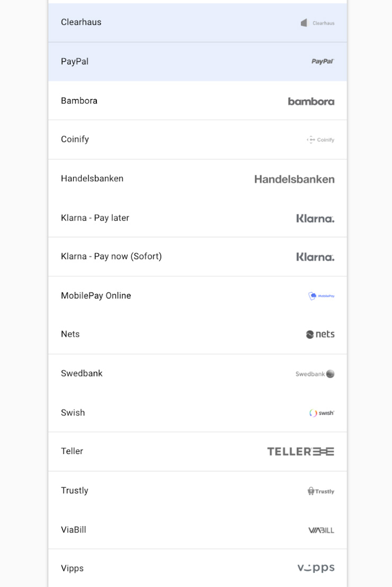Click the PayPal logo
The image size is (392, 587).
[x=323, y=61]
